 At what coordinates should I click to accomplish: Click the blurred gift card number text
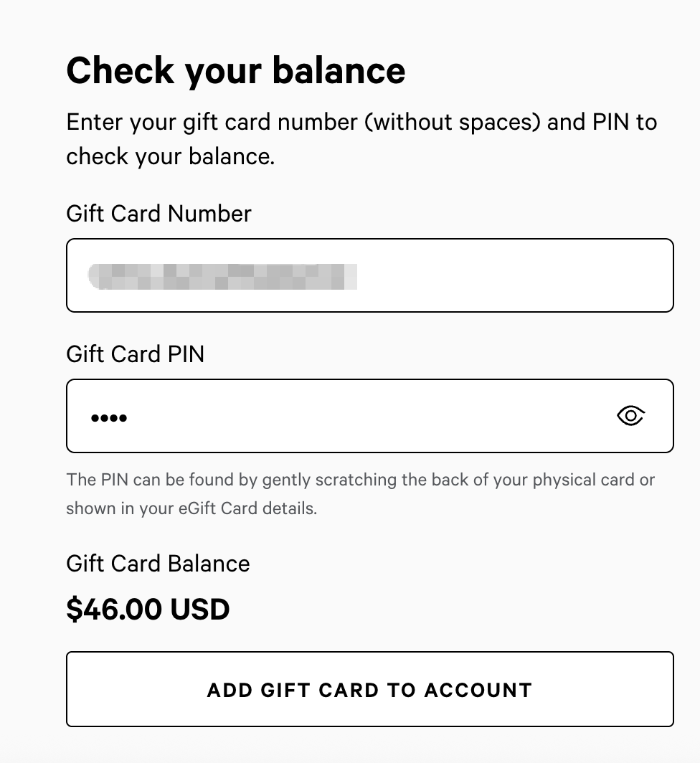coord(222,276)
